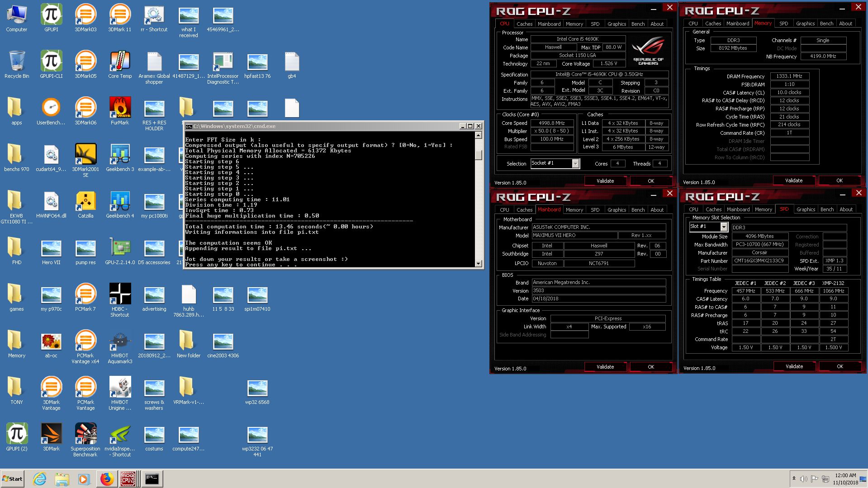This screenshot has width=868, height=488.
Task: Show hidden system tray icons
Action: click(x=794, y=479)
